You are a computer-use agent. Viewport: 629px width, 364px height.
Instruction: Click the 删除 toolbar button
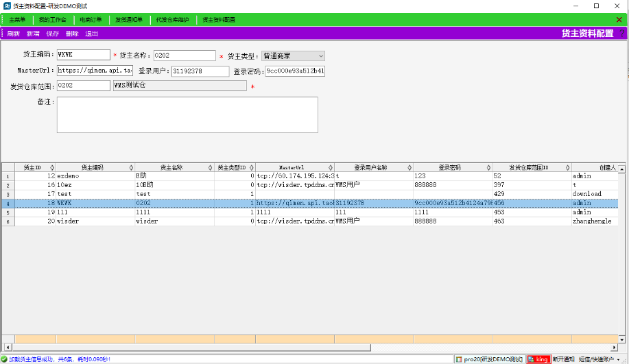tap(72, 34)
